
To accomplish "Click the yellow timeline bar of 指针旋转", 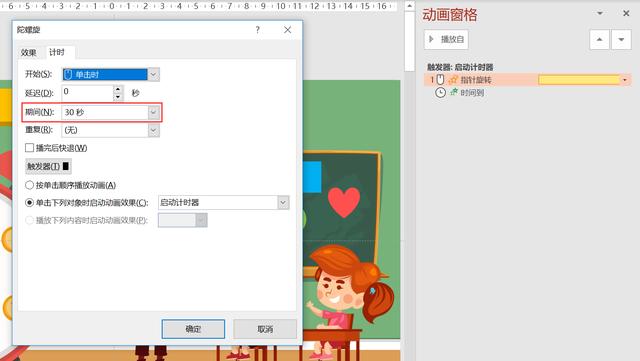I will click(x=579, y=80).
